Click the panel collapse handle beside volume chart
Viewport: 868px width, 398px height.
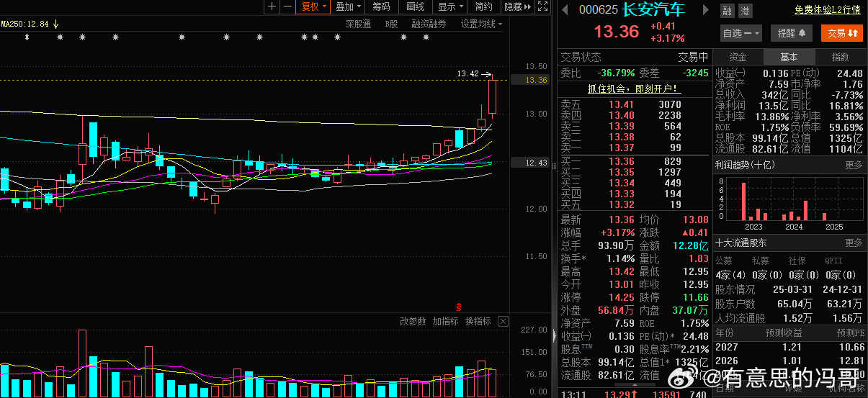tap(554, 336)
